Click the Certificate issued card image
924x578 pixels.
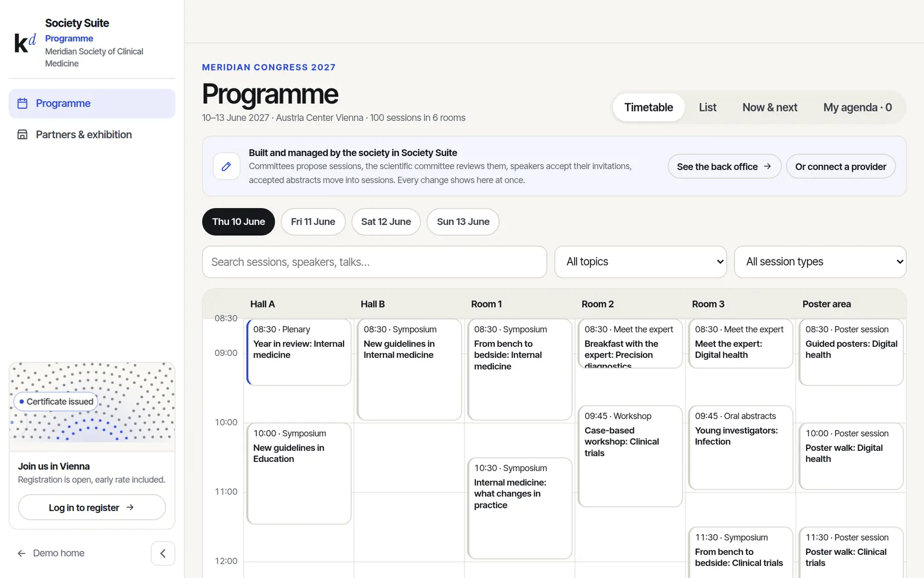[x=92, y=406]
